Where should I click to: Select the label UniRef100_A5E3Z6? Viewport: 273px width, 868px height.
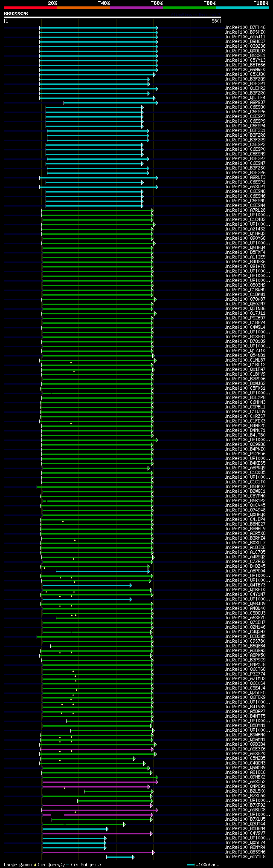[245, 749]
